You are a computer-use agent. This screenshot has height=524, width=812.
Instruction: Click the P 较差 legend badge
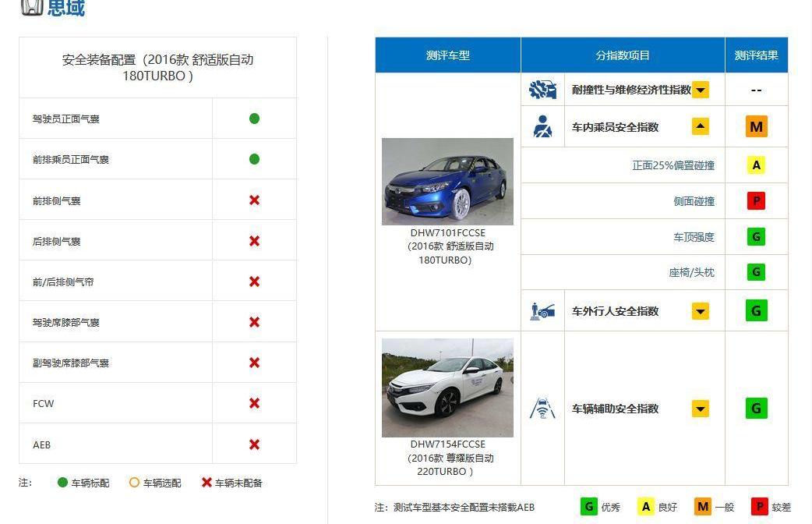pos(759,507)
